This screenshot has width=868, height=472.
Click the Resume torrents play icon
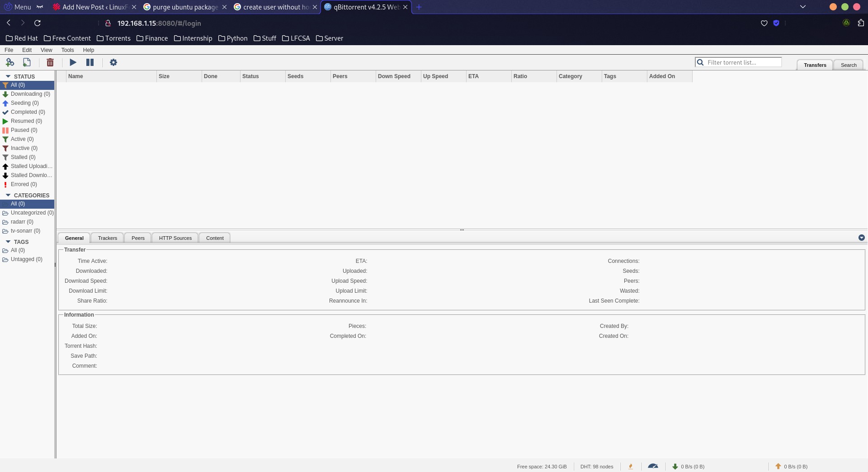[73, 62]
